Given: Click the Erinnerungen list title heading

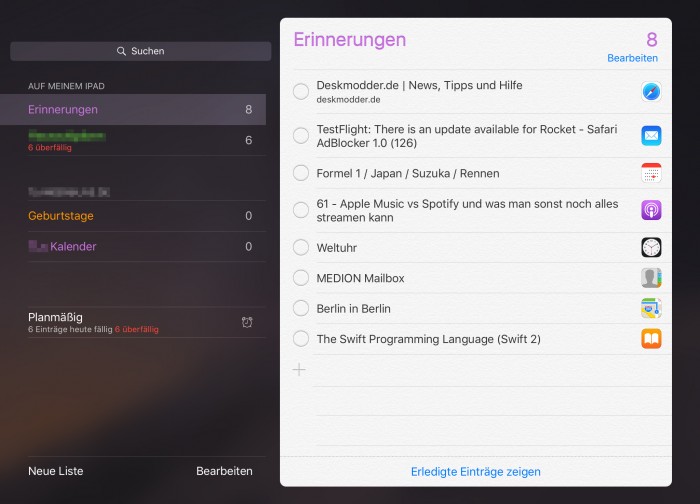Looking at the screenshot, I should coord(350,40).
